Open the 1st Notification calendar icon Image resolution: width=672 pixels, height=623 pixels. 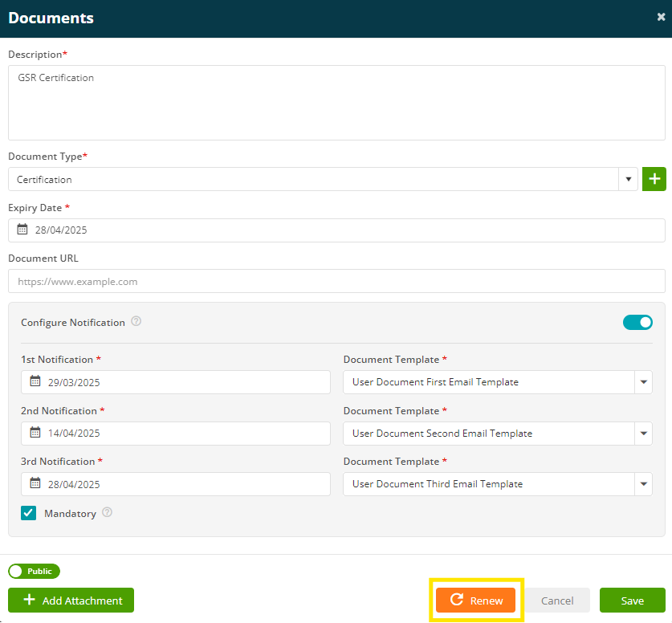click(x=35, y=381)
